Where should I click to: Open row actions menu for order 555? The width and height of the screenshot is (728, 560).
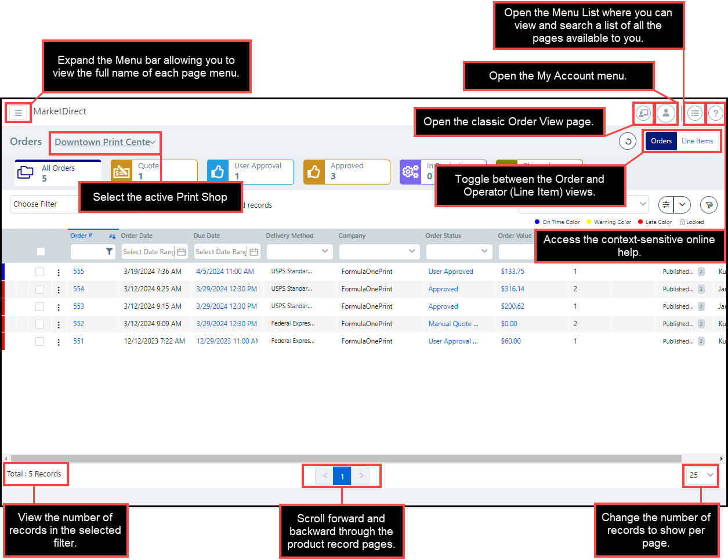click(59, 272)
